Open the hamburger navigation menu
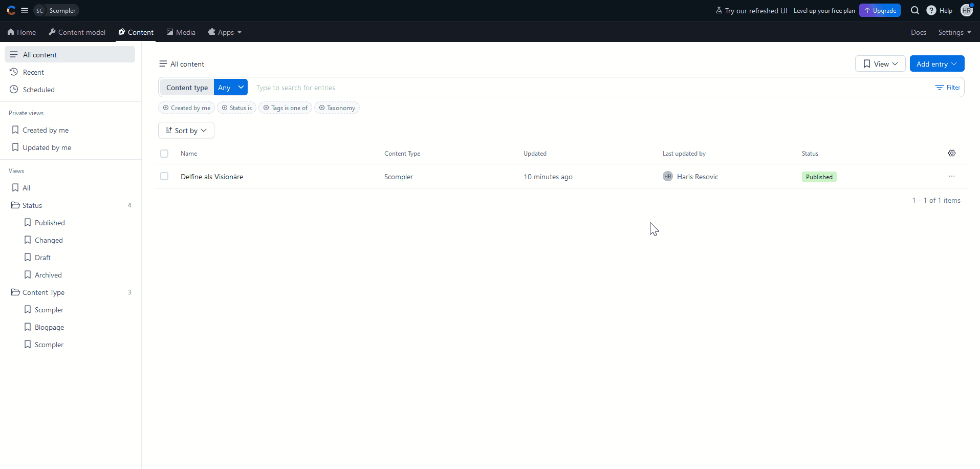This screenshot has height=469, width=980. point(25,10)
